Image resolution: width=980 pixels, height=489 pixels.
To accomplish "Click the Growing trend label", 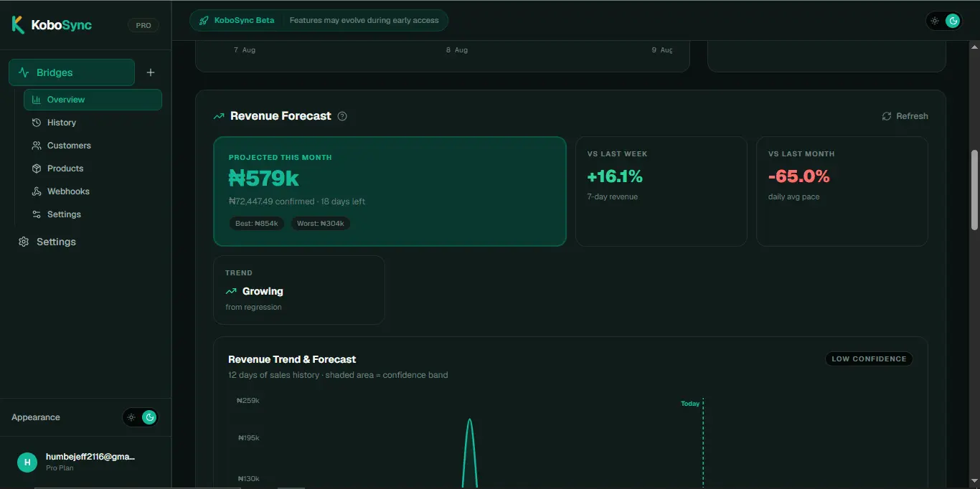I will point(263,292).
